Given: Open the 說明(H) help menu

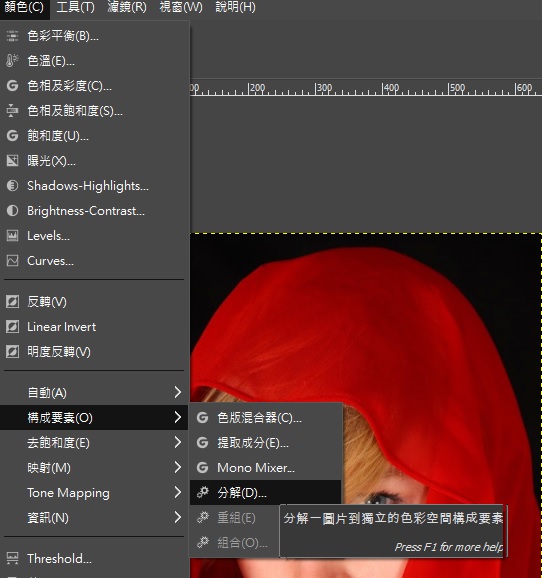Looking at the screenshot, I should (235, 7).
